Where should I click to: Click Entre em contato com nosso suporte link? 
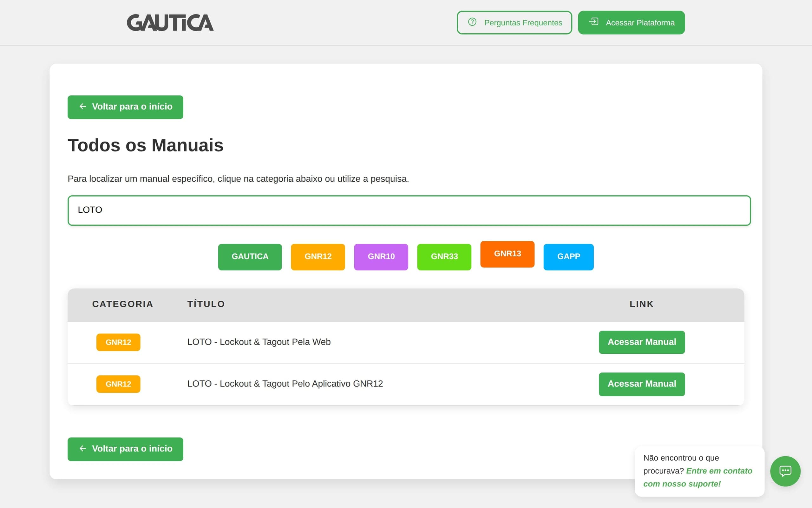(697, 478)
